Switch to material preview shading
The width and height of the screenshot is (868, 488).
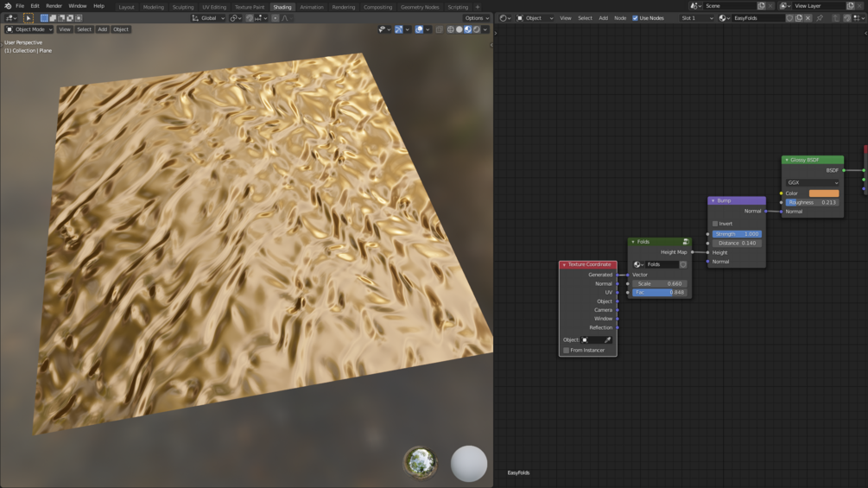(468, 29)
